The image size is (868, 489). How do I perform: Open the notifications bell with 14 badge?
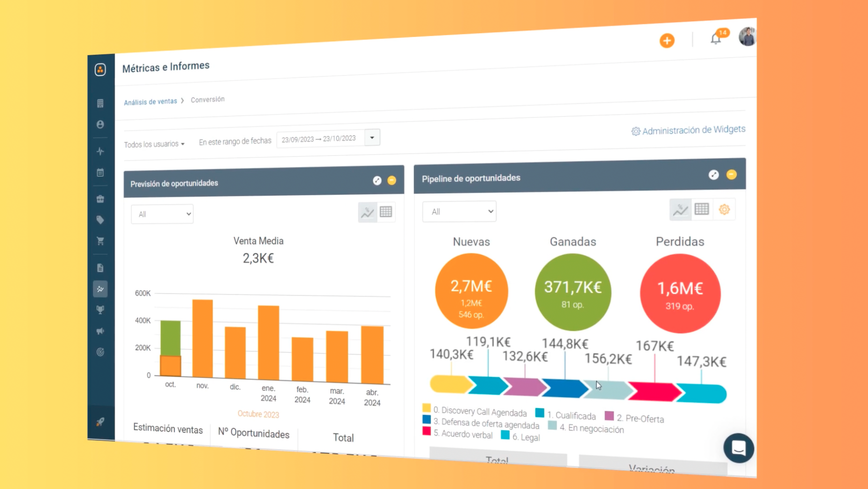point(717,38)
